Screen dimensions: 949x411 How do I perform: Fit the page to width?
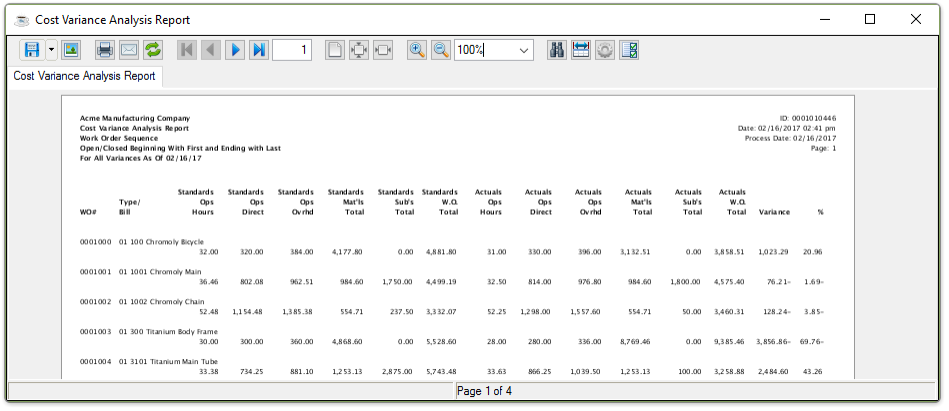[x=383, y=49]
